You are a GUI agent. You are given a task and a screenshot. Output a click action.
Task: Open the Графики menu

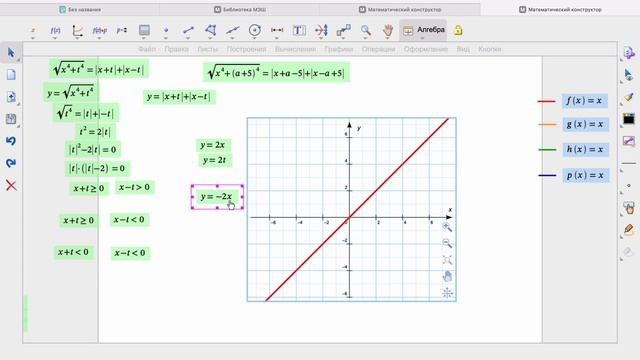tap(339, 49)
